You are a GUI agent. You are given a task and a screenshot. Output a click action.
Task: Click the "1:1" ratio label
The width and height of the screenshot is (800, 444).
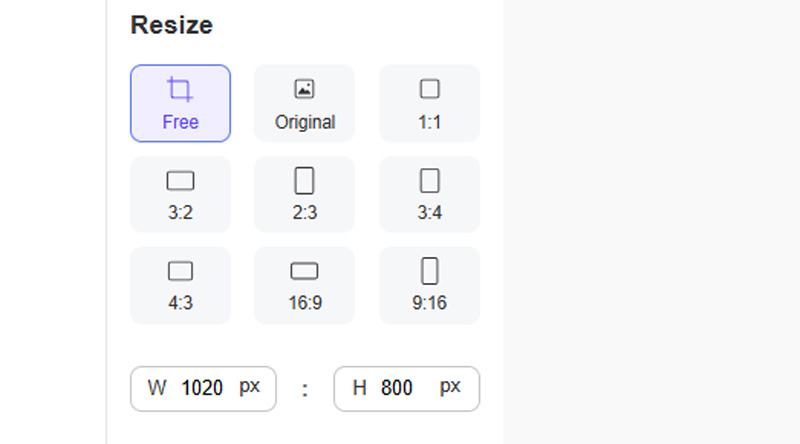pyautogui.click(x=430, y=122)
